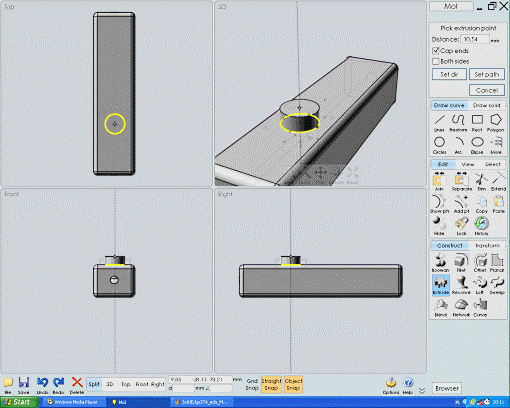Open the History tool
This screenshot has height=408, width=510.
481,226
